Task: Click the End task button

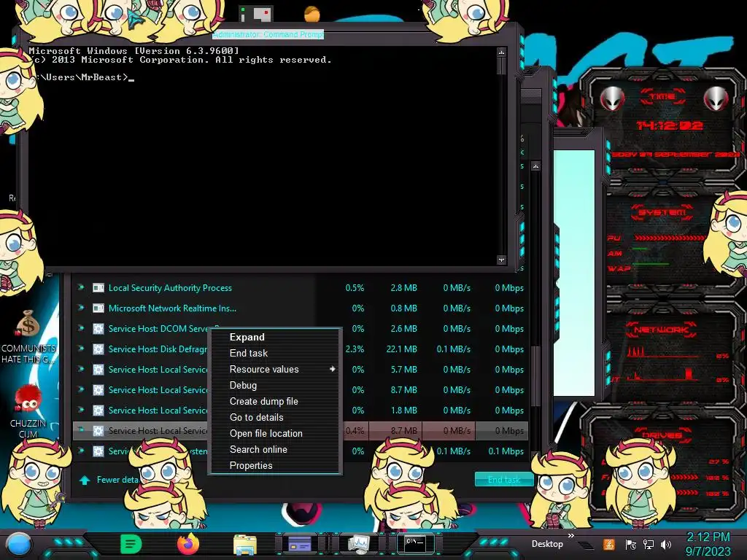Action: coord(504,480)
